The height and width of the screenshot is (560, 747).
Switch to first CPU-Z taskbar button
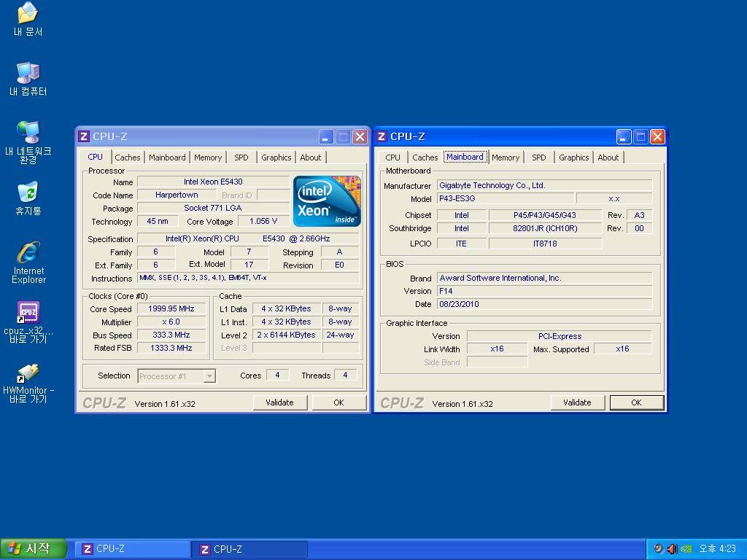133,549
